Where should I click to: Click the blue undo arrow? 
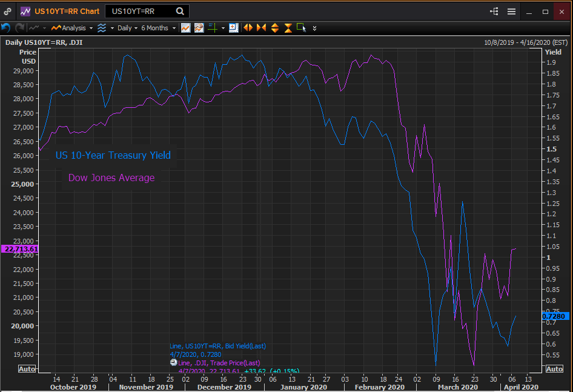[6, 28]
